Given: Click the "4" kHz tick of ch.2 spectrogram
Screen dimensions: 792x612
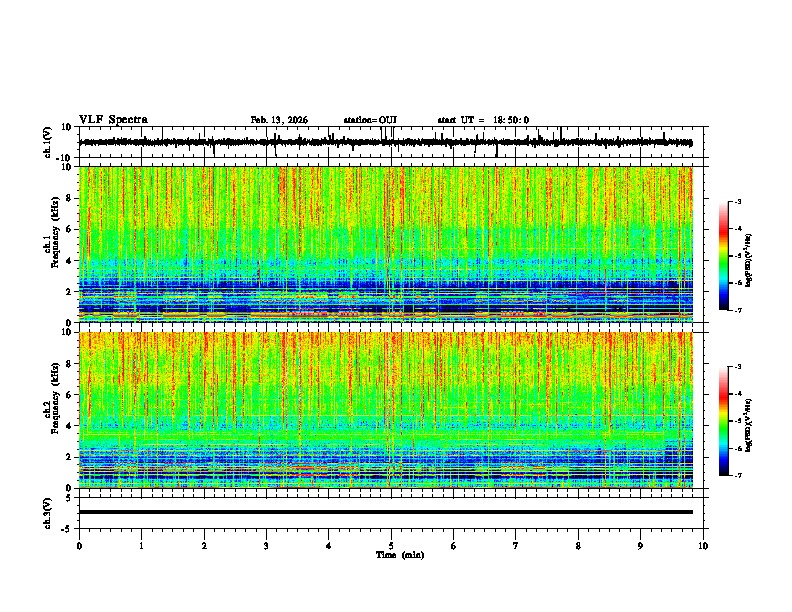Looking at the screenshot, I should tap(69, 426).
